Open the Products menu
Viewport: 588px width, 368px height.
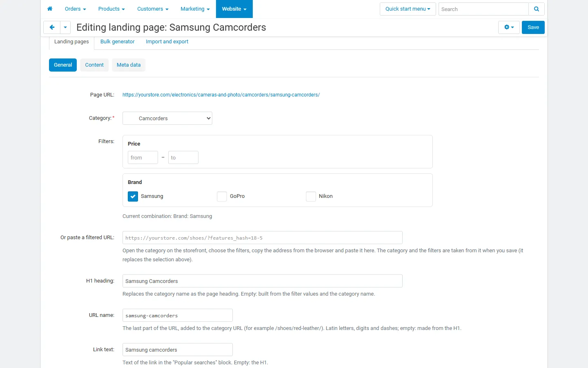pos(111,9)
